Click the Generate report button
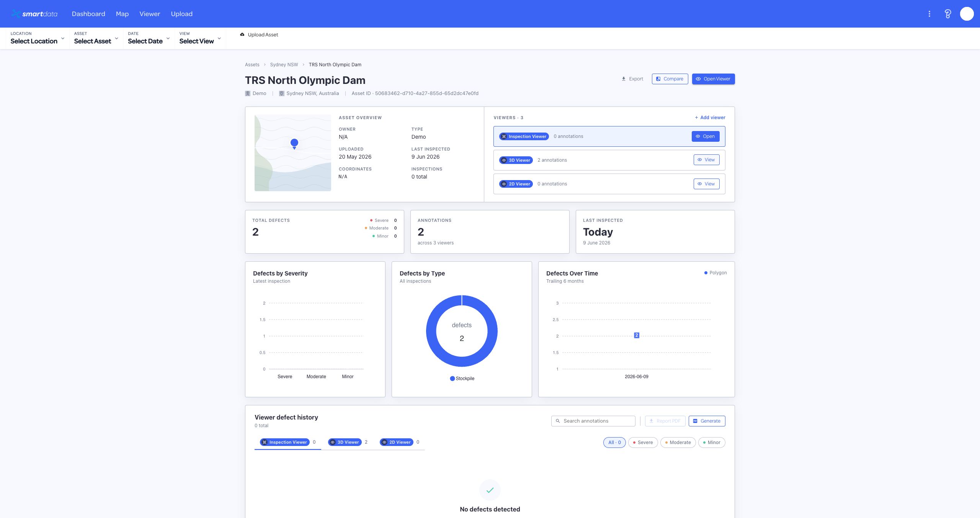The image size is (980, 518). click(x=707, y=421)
